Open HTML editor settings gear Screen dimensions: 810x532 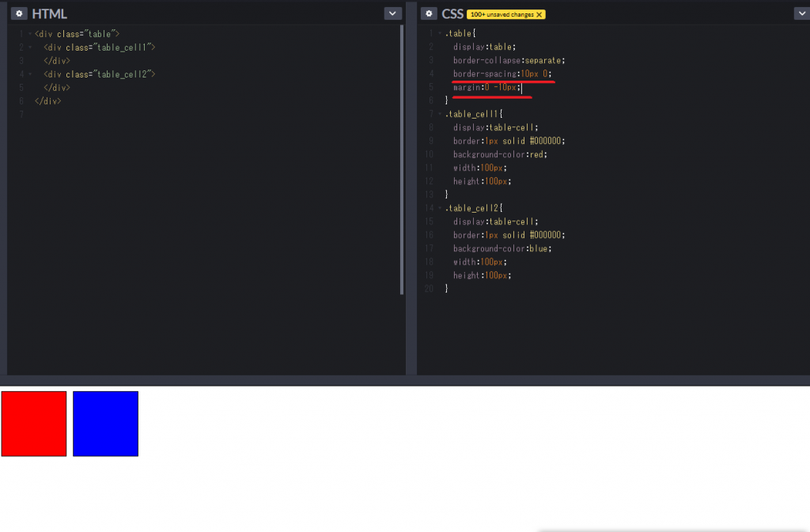click(19, 13)
